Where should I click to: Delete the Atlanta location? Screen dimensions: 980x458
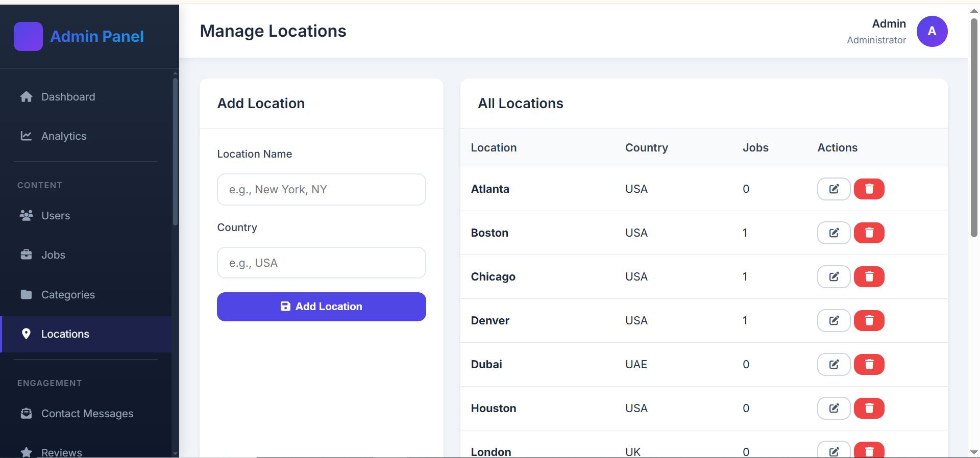coord(869,189)
